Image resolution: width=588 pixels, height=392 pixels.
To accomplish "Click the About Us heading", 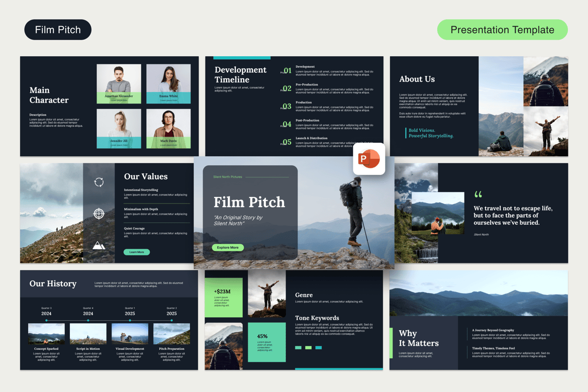I will coord(417,79).
